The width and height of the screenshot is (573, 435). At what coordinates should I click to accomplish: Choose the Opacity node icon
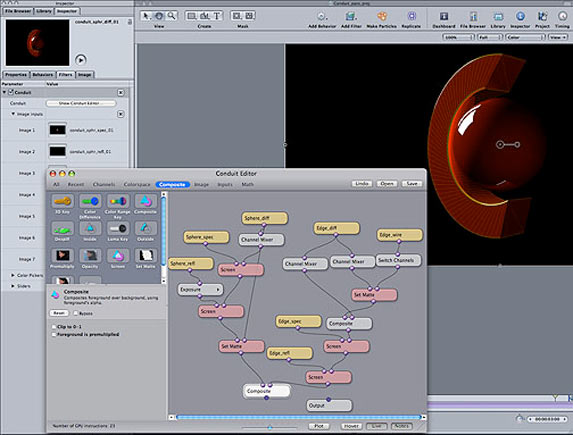point(90,256)
